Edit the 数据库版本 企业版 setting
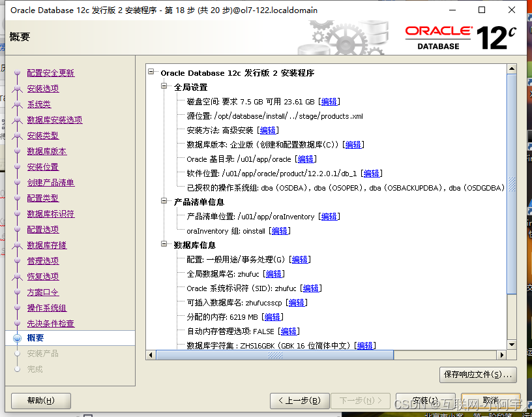The image size is (532, 417). pos(353,145)
